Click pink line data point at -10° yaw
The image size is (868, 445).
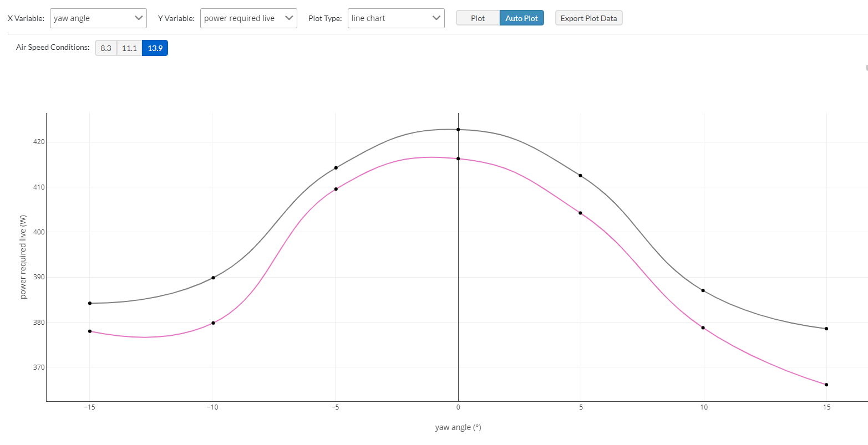pos(213,323)
